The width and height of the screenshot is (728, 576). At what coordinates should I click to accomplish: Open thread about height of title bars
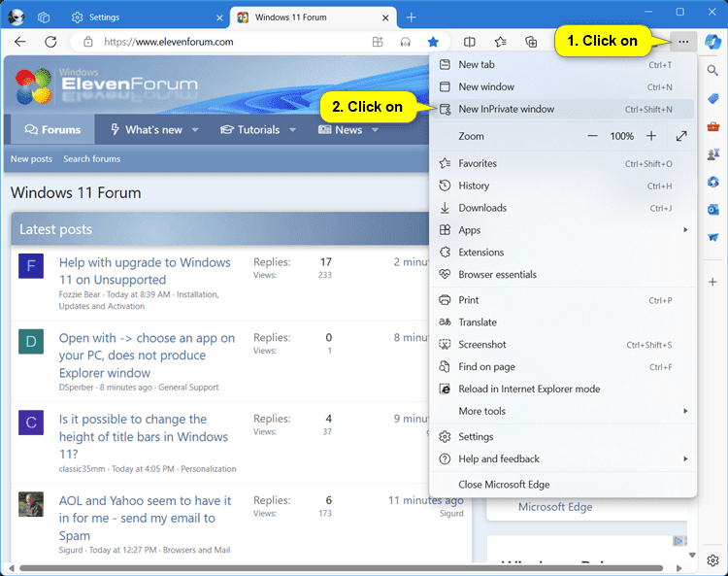[143, 437]
